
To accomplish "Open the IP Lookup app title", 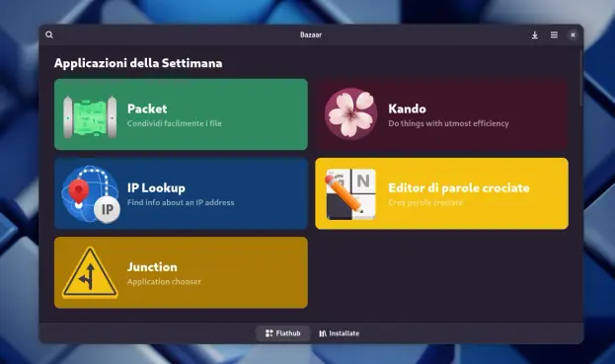I will [156, 187].
